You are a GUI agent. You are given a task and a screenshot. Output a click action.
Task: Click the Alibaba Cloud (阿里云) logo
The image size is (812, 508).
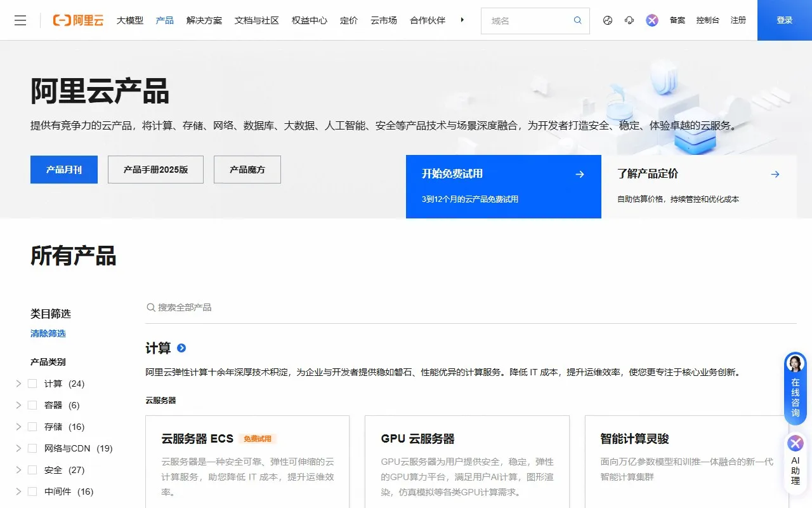click(77, 20)
